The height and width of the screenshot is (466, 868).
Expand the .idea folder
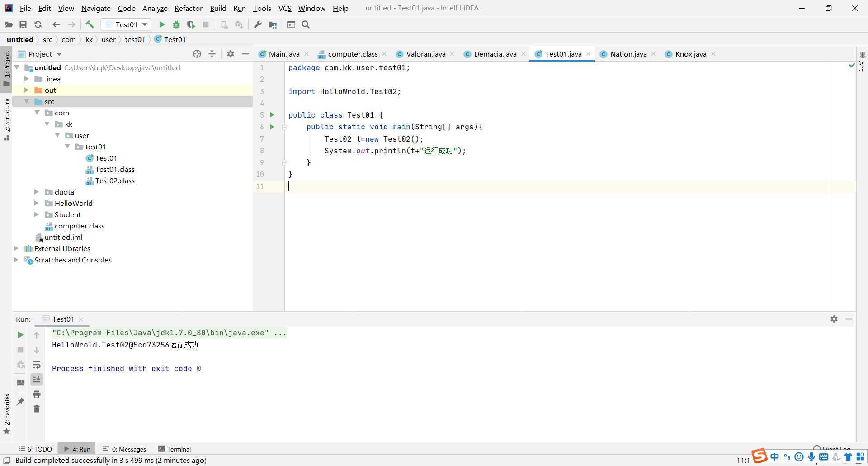click(x=27, y=79)
